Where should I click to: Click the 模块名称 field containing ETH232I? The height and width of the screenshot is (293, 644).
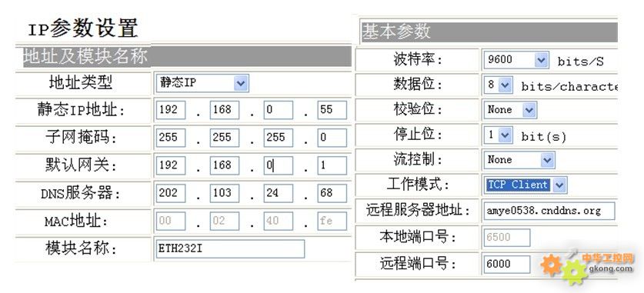pos(230,249)
